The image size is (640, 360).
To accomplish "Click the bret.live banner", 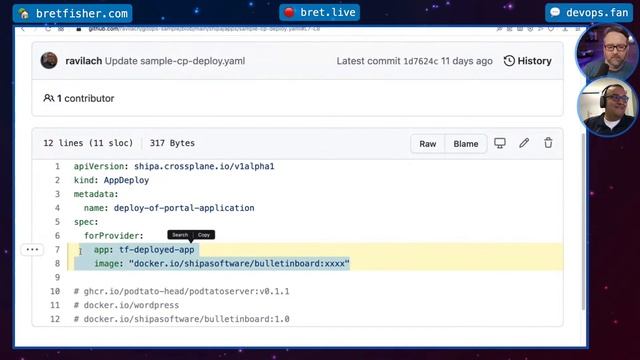I will 320,12.
